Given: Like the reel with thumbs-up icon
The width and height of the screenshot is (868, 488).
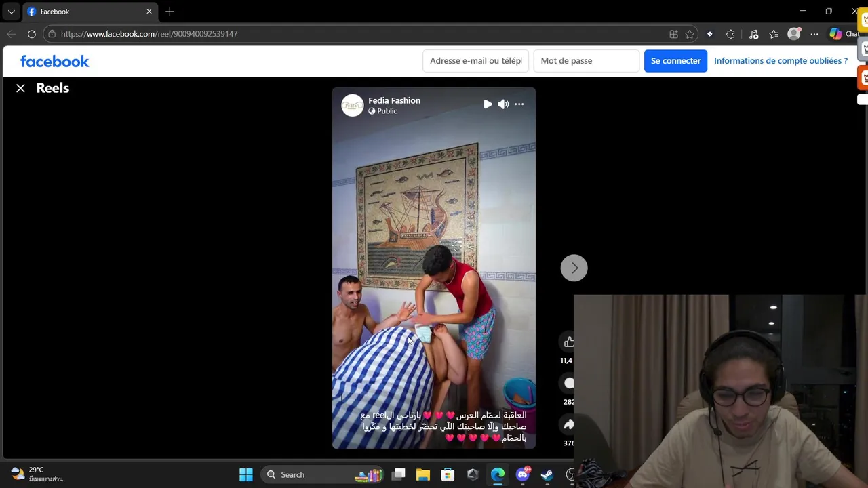Looking at the screenshot, I should pyautogui.click(x=568, y=342).
